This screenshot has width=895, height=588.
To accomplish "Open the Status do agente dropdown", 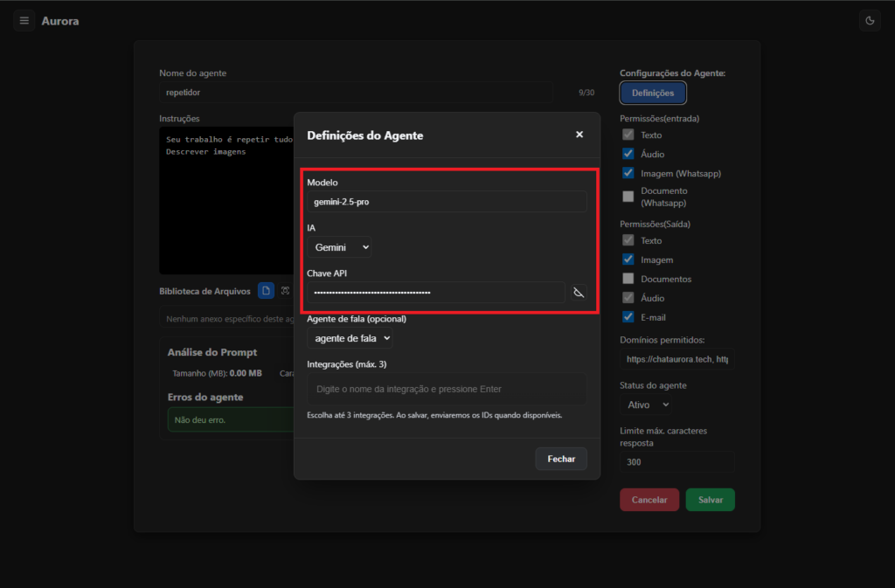I will (x=646, y=405).
